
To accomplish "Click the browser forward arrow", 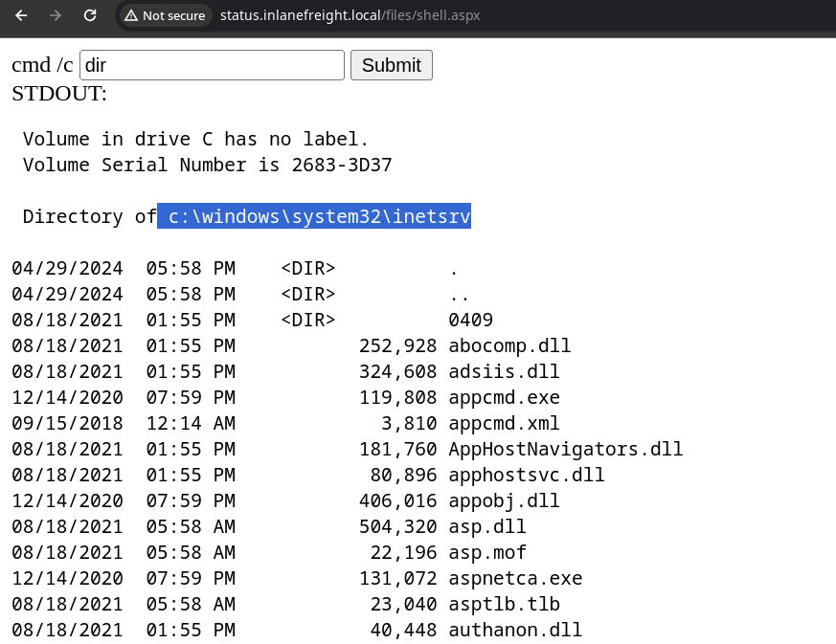I will (x=56, y=15).
